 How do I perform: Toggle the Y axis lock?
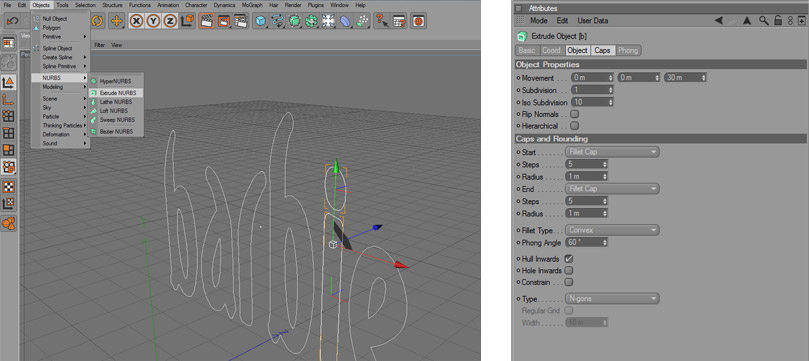click(x=153, y=21)
